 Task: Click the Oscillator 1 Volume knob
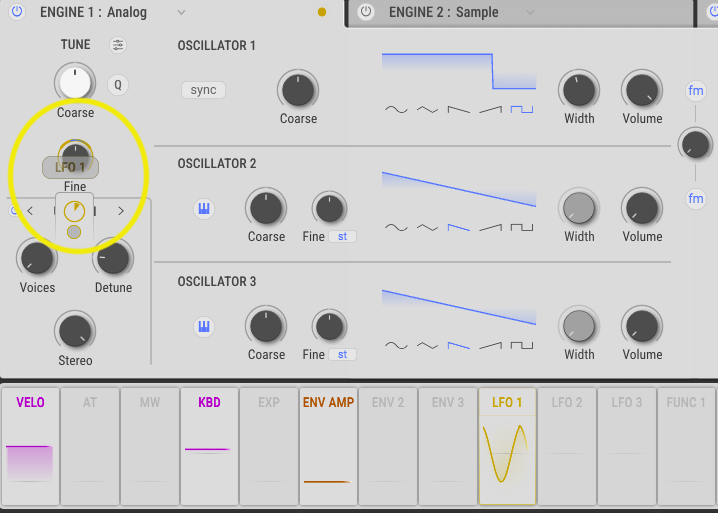[642, 90]
